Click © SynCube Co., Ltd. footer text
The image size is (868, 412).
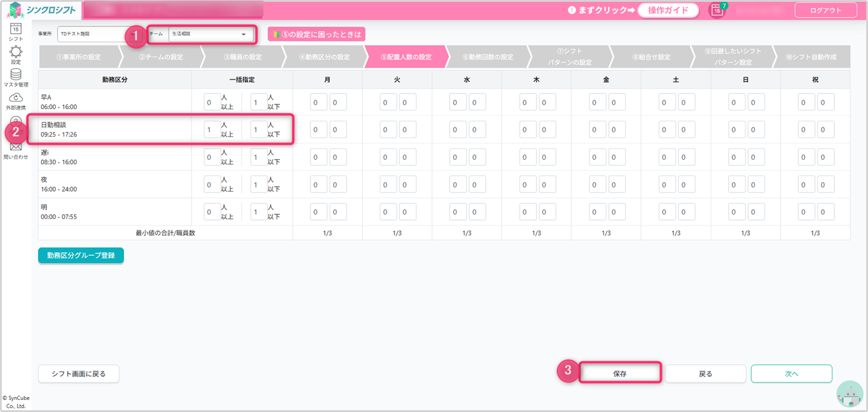click(16, 402)
